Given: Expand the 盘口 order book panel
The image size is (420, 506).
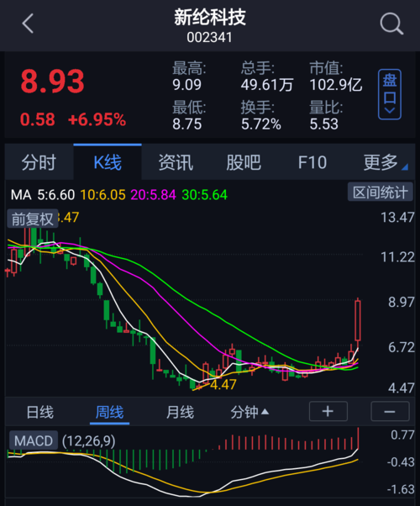Looking at the screenshot, I should [x=390, y=94].
